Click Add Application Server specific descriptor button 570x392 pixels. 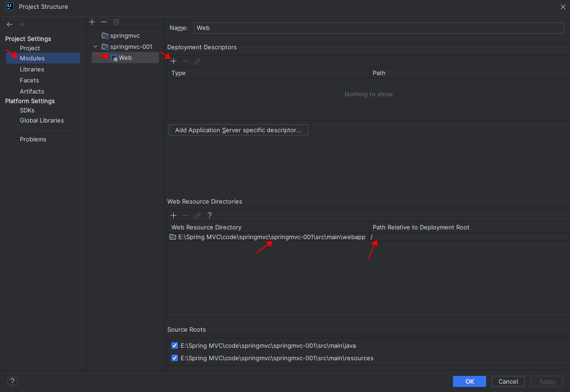[238, 130]
